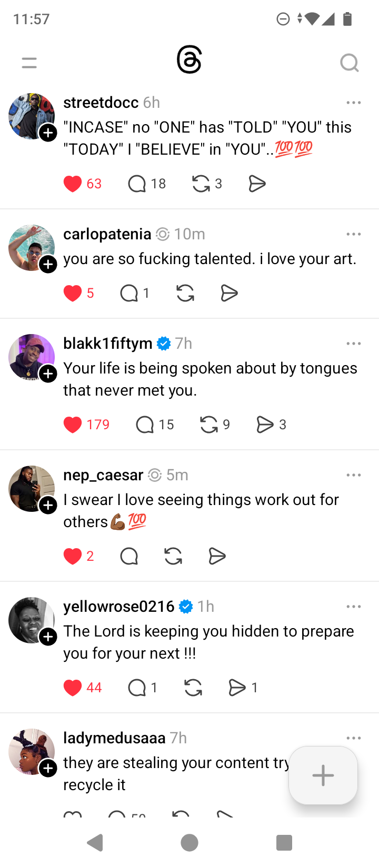Unlike streetdocc's post with 63 likes
The image size is (379, 868).
73,184
